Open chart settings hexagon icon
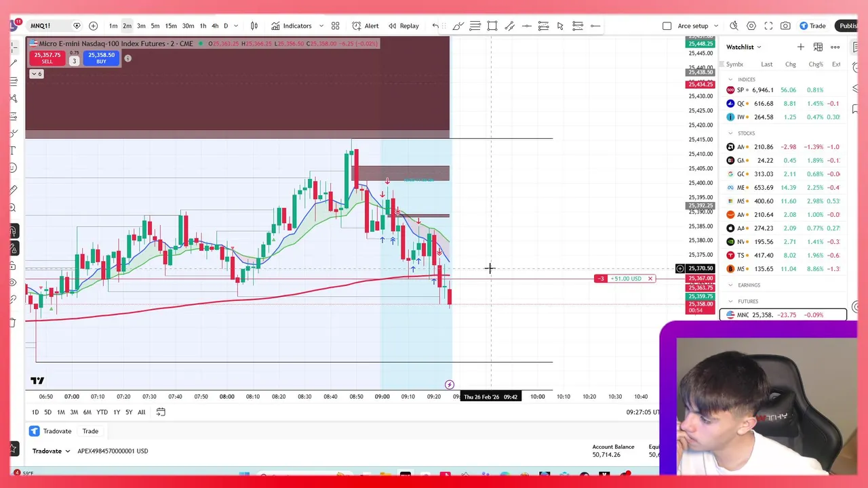 [751, 26]
